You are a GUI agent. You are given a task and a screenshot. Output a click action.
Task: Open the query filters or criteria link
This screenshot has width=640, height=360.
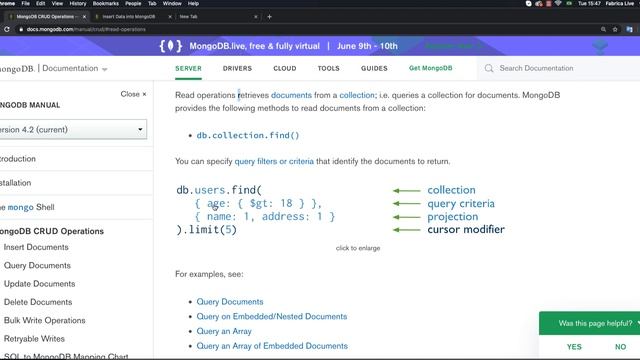click(274, 161)
